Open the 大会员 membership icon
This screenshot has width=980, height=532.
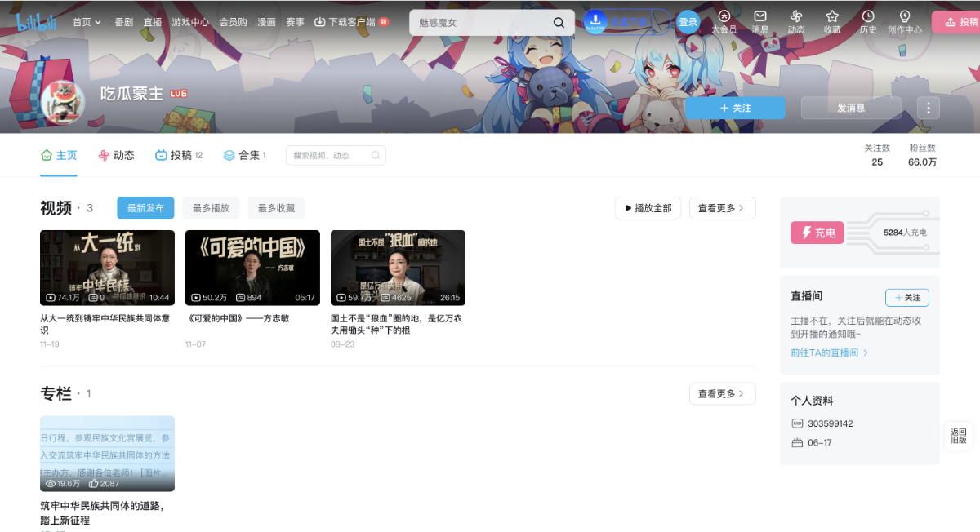pos(724,16)
